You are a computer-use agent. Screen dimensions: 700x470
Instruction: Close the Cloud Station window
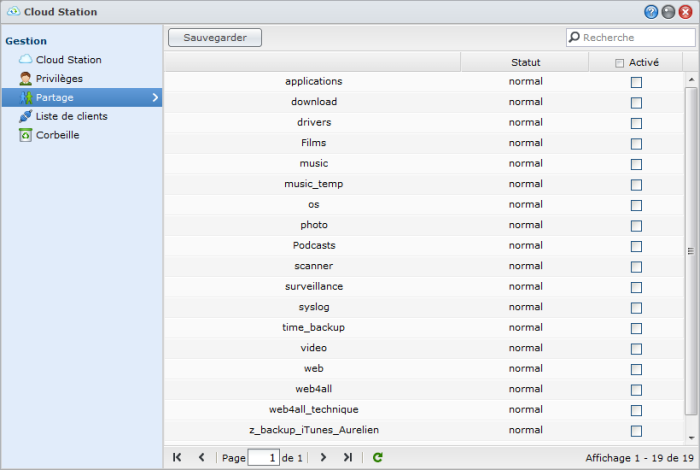685,12
